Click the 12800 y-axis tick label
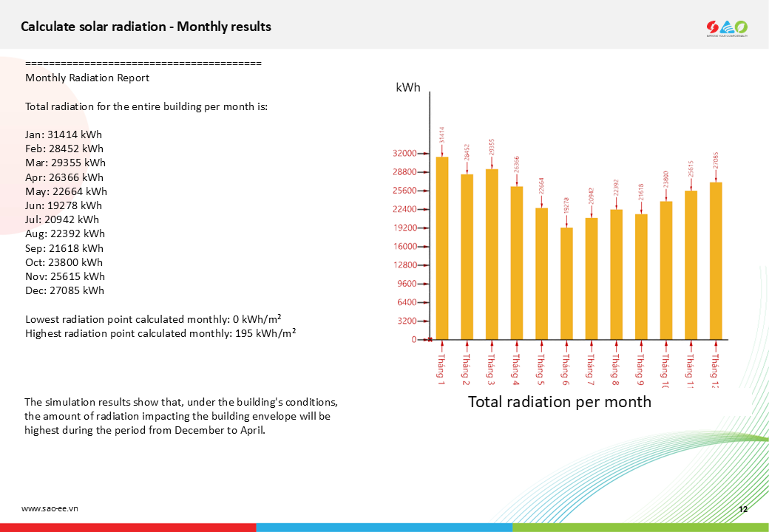The image size is (769, 532). (404, 265)
